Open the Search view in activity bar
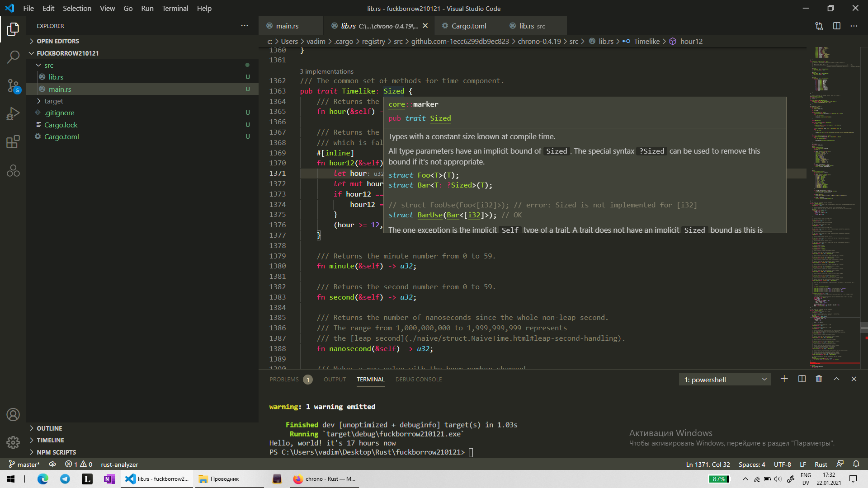 point(13,57)
